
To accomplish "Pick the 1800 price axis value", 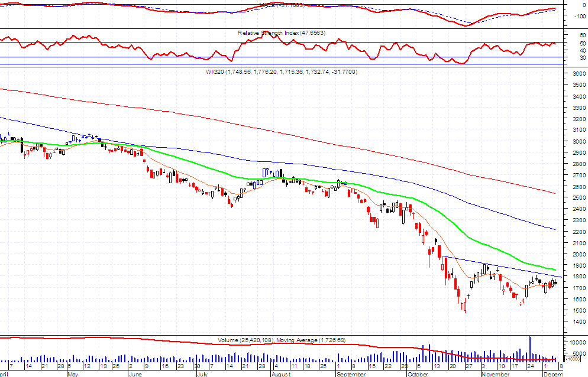I will [x=579, y=277].
